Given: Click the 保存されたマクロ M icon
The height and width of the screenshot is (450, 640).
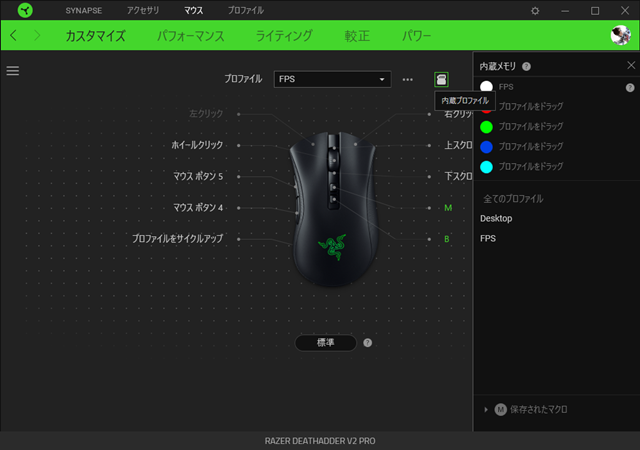Looking at the screenshot, I should point(500,409).
